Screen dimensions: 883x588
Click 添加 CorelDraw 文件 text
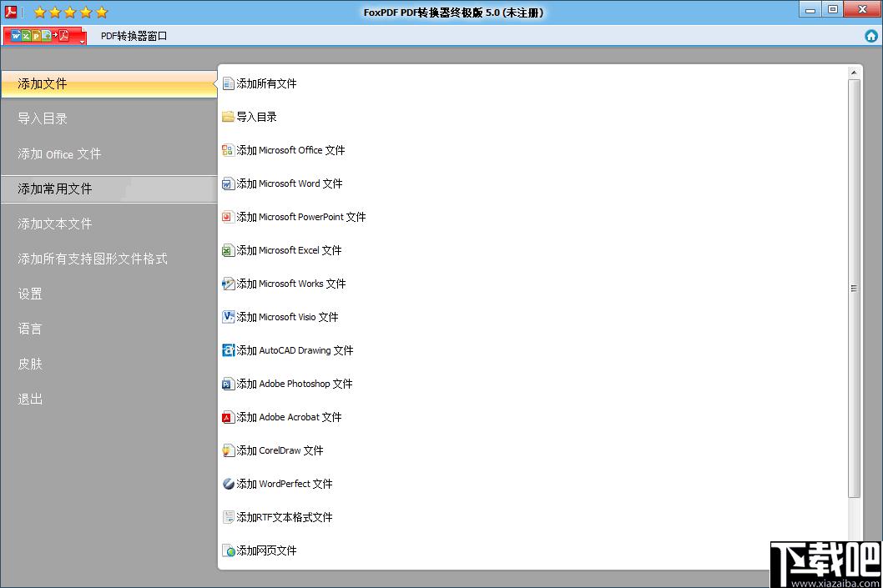[x=280, y=450]
